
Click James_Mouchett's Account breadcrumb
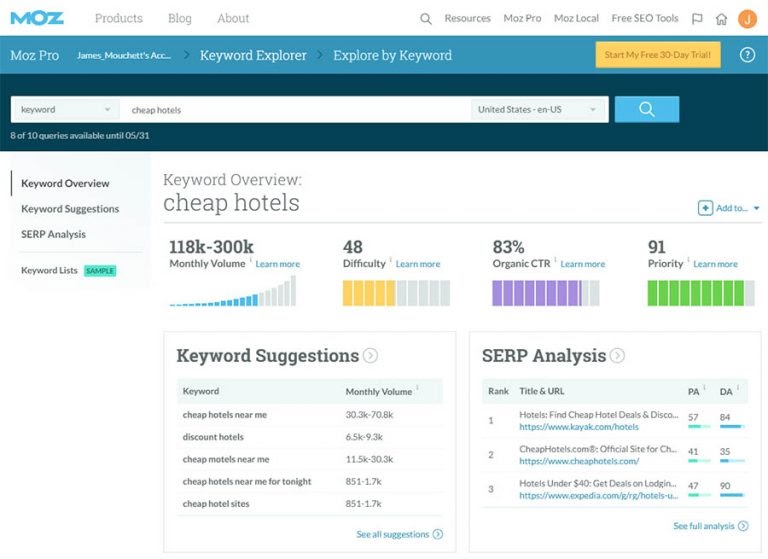tap(124, 55)
